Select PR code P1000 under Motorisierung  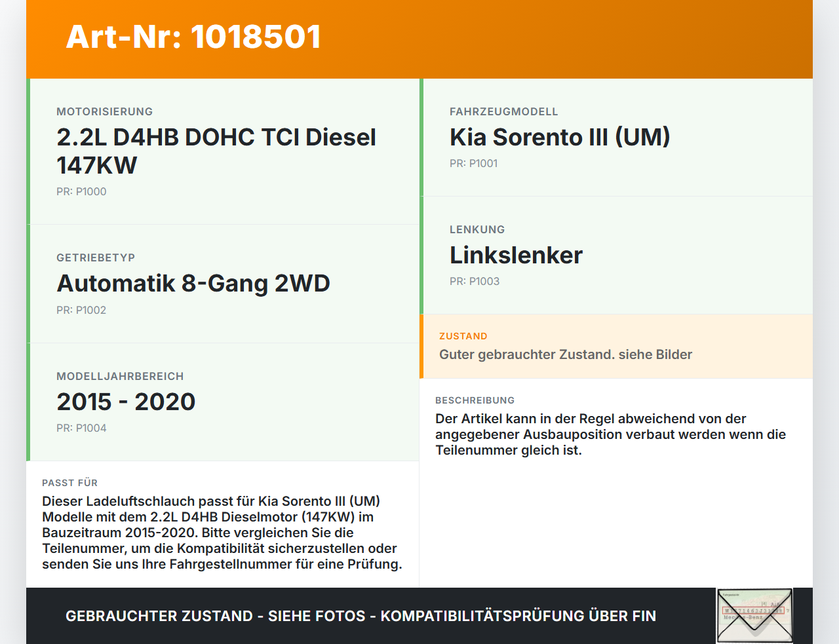tap(81, 191)
